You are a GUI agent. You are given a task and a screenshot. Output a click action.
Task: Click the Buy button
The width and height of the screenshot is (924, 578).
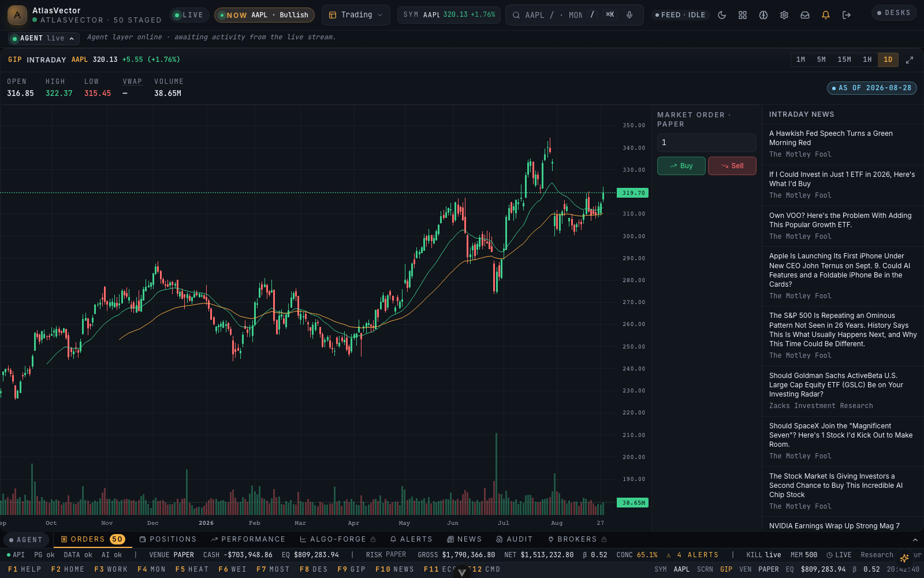(x=681, y=166)
